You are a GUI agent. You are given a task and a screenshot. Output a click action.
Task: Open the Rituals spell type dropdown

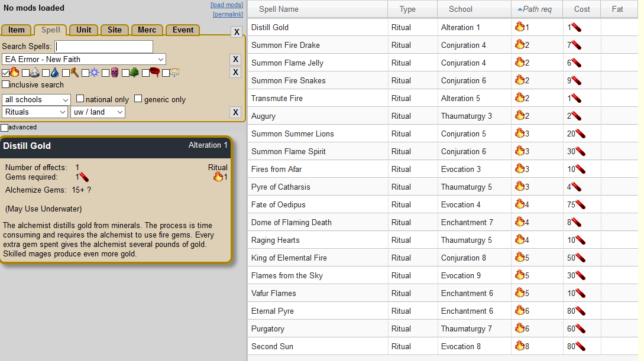[34, 112]
